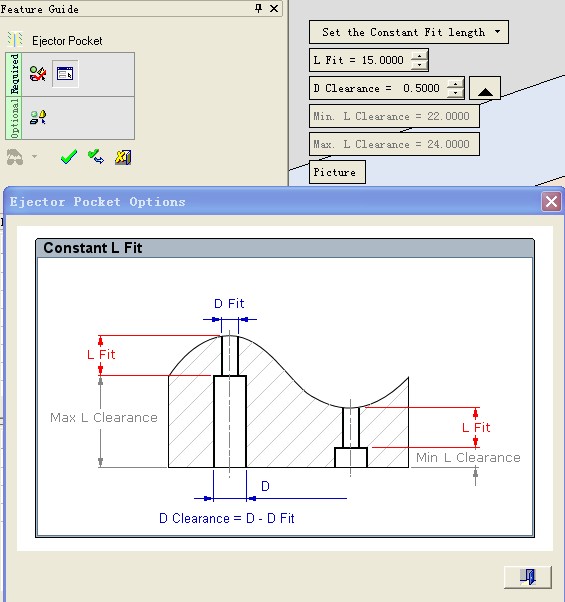
Task: Click the optional step icon
Action: (38, 117)
